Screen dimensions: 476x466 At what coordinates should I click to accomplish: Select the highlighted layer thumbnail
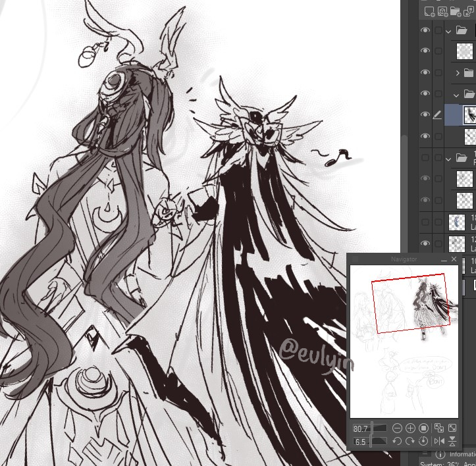pyautogui.click(x=469, y=115)
